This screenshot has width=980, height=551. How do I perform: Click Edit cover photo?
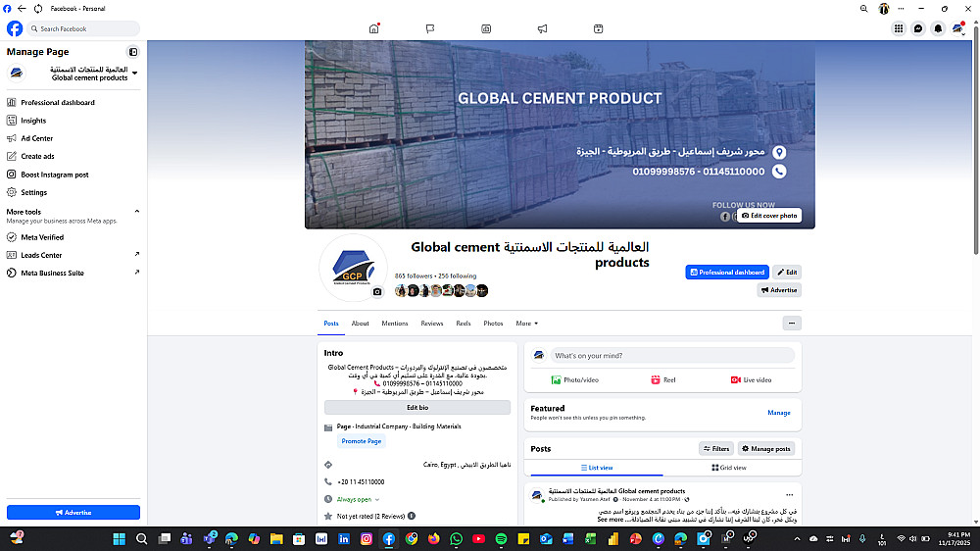[769, 216]
